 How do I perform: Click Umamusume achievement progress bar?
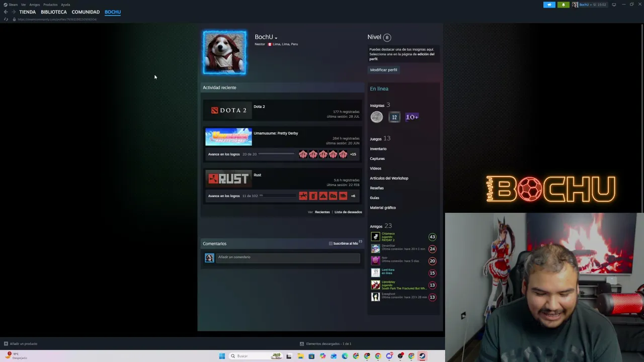pyautogui.click(x=275, y=154)
